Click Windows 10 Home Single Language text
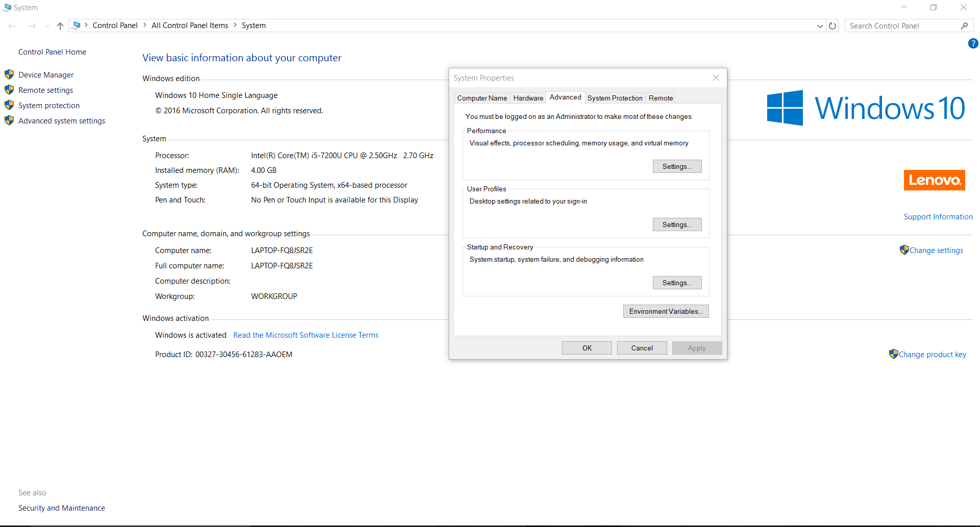 (216, 95)
